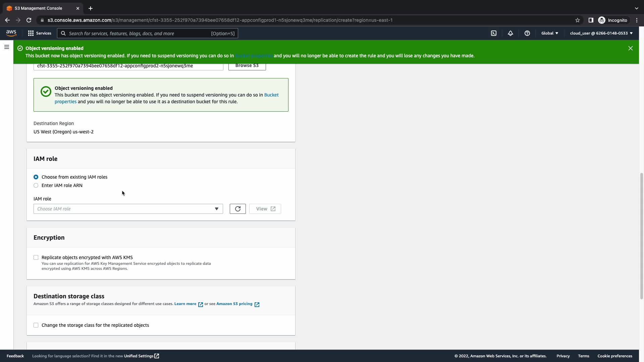Dismiss the green versioning banner
The width and height of the screenshot is (644, 362).
[630, 48]
